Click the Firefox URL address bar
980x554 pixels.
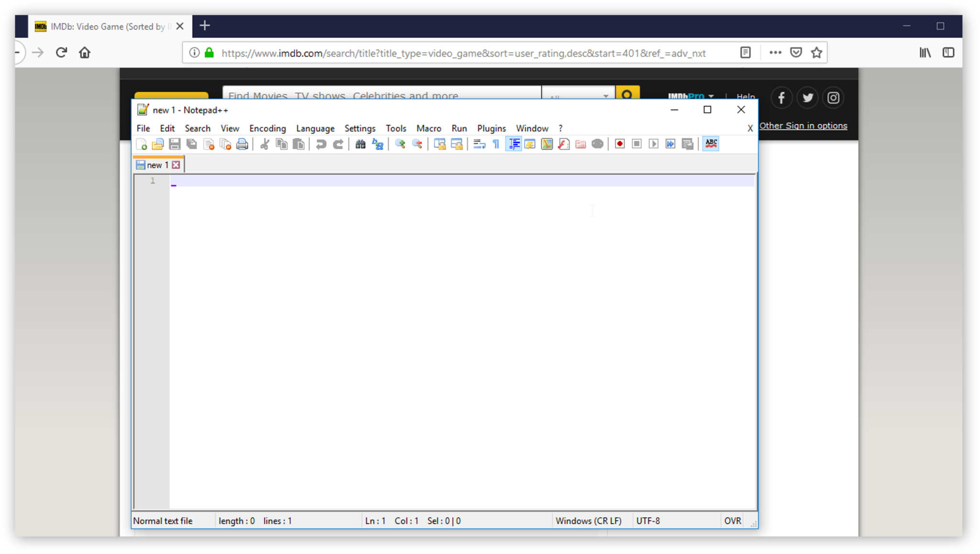tap(463, 53)
